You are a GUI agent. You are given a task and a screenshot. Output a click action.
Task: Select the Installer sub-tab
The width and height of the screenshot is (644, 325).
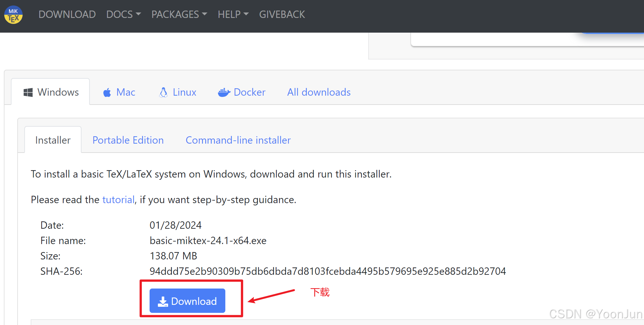[x=53, y=140]
